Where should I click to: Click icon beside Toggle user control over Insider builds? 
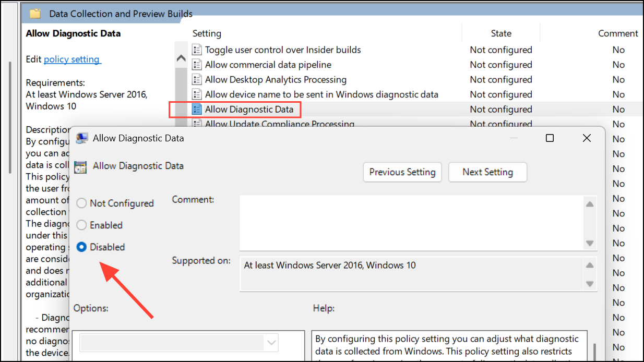(197, 50)
